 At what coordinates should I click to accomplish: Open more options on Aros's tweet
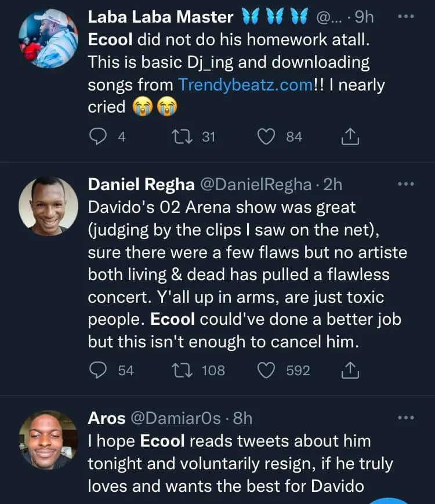[x=405, y=418]
